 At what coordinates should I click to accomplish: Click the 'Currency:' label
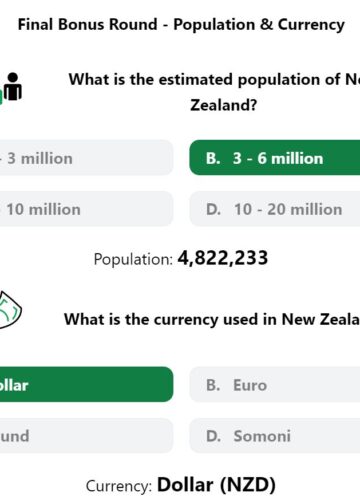point(119,486)
